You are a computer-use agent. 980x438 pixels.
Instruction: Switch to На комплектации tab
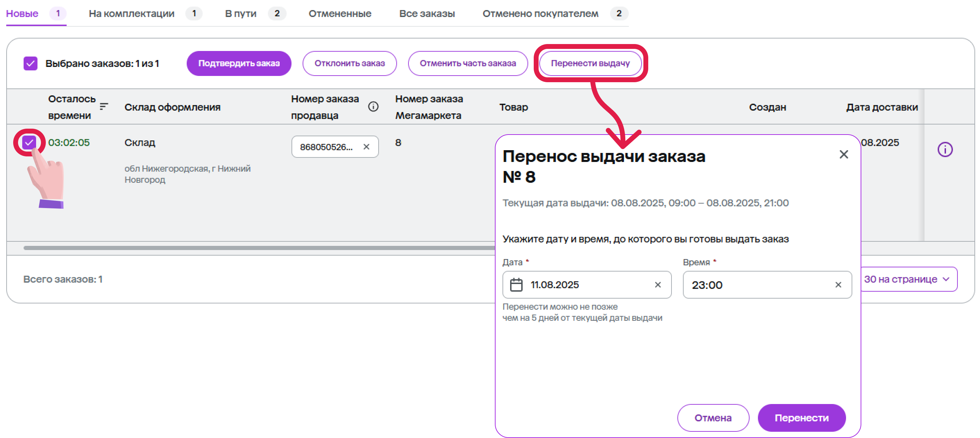pyautogui.click(x=145, y=13)
